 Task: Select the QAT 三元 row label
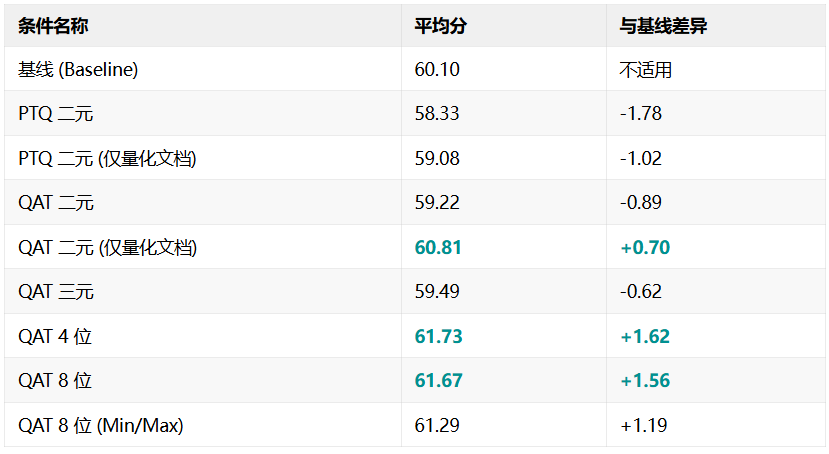click(x=56, y=292)
